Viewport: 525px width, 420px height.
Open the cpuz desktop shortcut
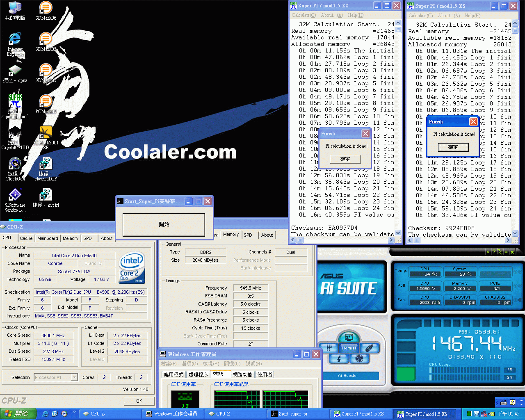[15, 73]
